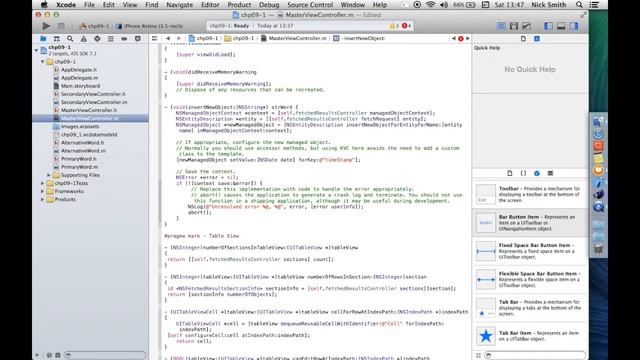Click the Stop button in toolbar
640x360 pixels.
(x=61, y=26)
